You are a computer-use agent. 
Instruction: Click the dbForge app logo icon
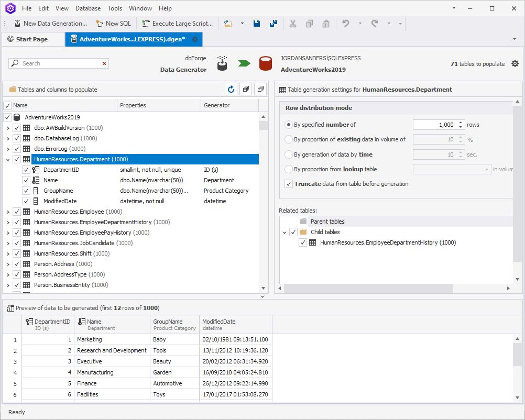(x=10, y=8)
